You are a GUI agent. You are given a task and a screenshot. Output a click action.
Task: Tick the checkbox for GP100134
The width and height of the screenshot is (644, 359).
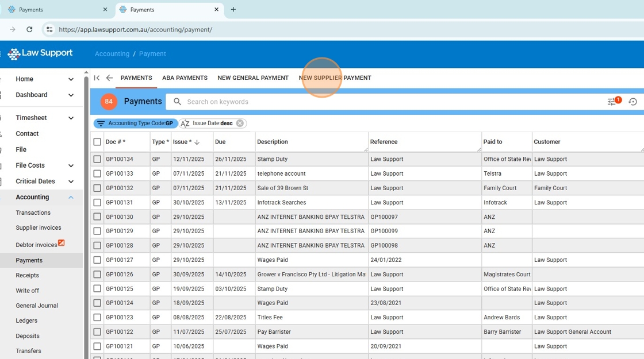tap(97, 159)
